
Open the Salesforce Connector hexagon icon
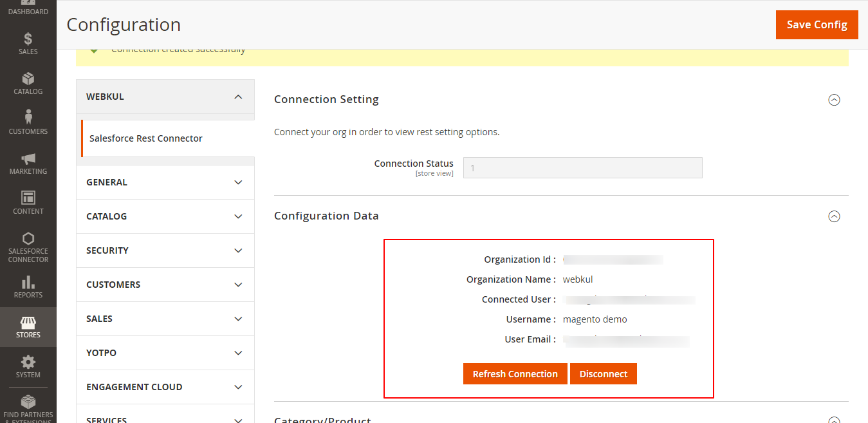click(28, 238)
